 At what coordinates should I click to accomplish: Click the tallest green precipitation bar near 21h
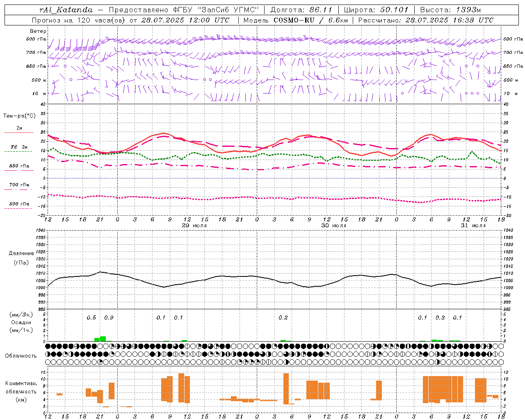[x=103, y=339]
